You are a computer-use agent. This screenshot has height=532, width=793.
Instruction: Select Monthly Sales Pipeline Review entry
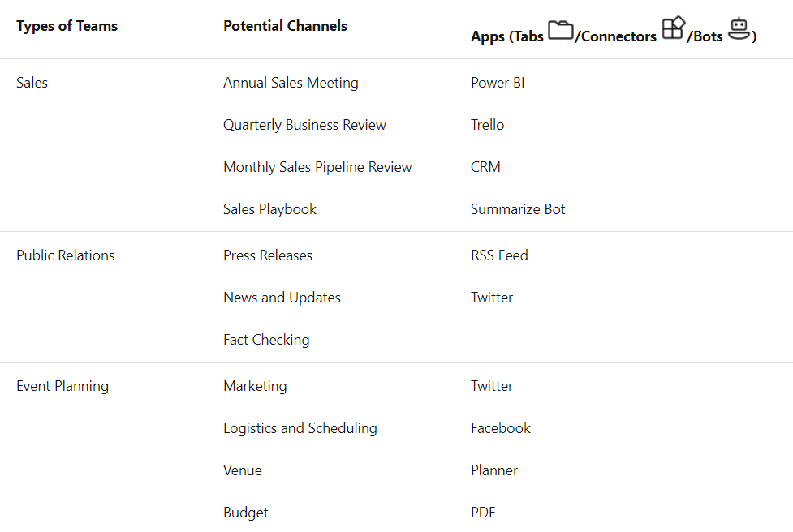(317, 167)
